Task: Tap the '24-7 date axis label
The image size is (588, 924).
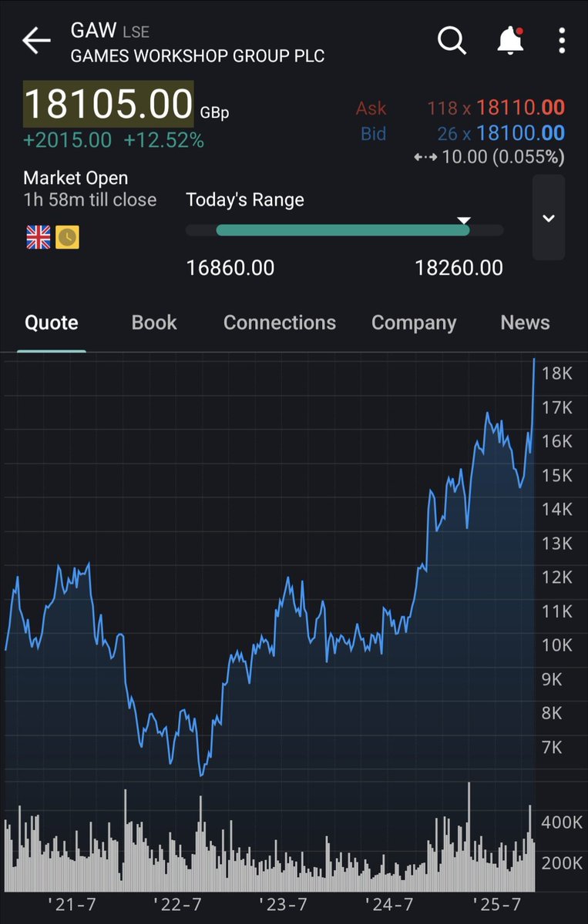Action: pyautogui.click(x=389, y=903)
